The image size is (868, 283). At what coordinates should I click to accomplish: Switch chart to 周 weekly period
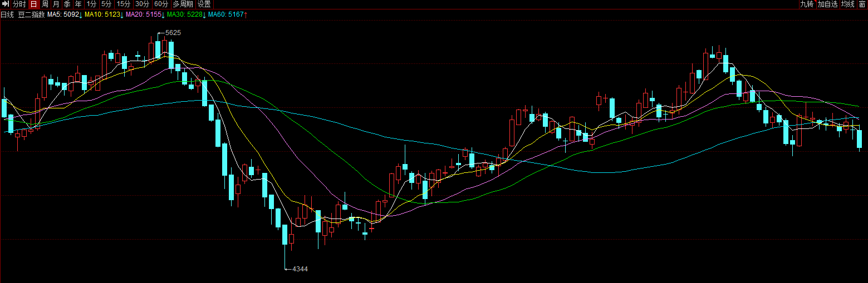(45, 4)
